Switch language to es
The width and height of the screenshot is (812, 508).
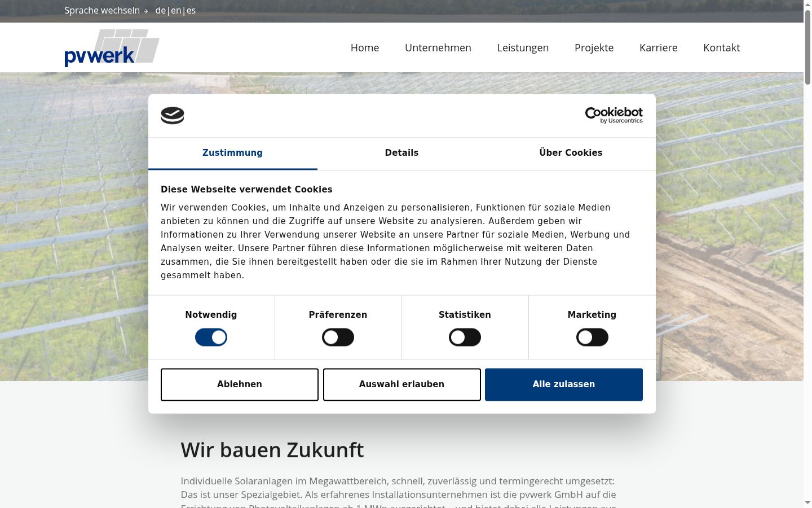[x=191, y=11]
